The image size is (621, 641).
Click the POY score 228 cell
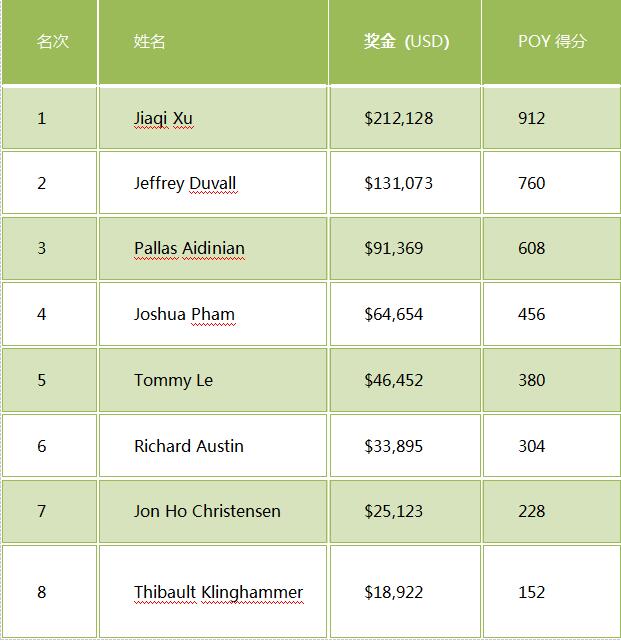click(552, 511)
